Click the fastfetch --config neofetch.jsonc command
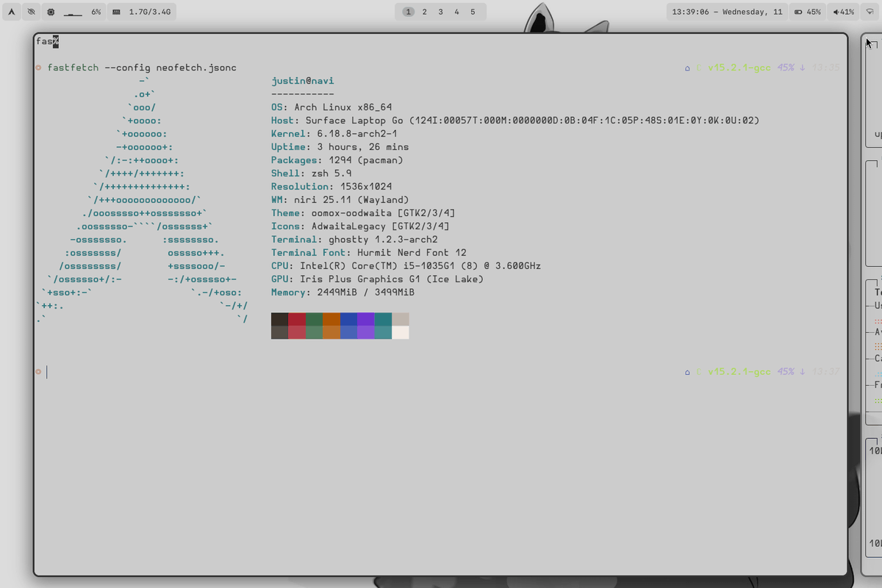This screenshot has width=882, height=588. 142,68
